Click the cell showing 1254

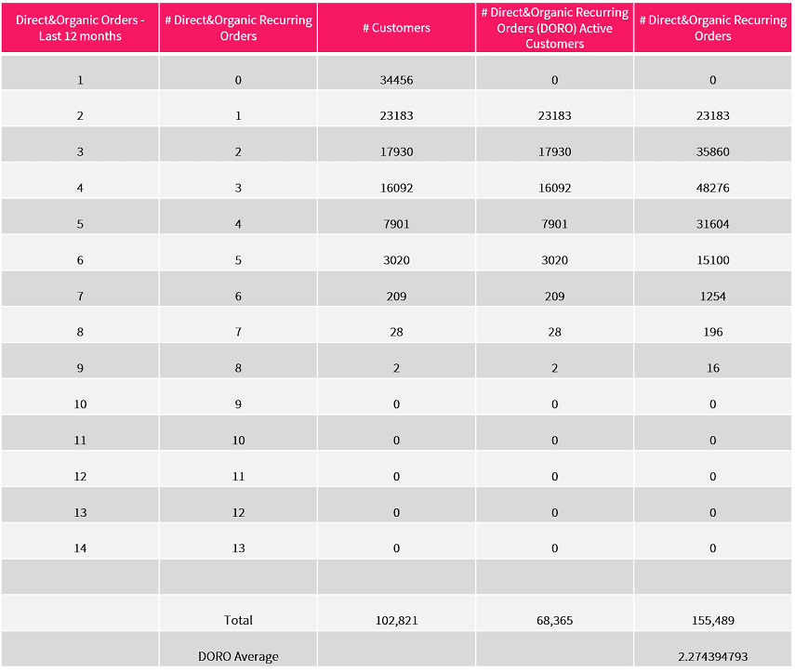coord(712,296)
